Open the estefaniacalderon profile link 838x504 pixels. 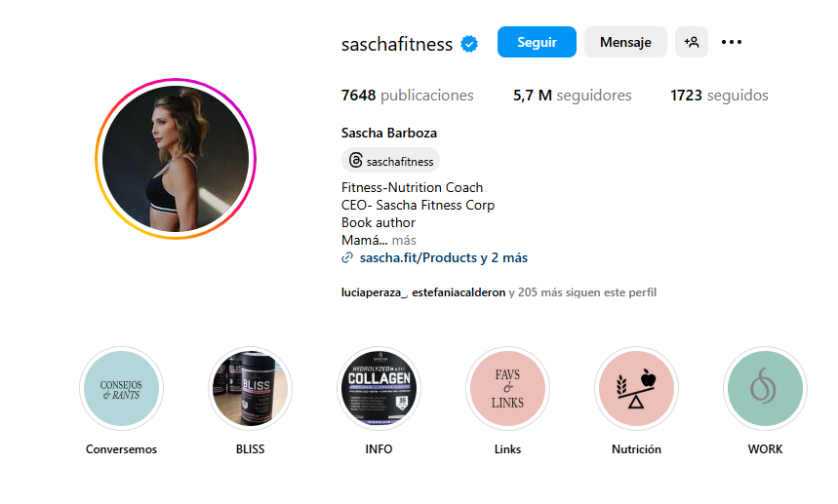pos(459,292)
